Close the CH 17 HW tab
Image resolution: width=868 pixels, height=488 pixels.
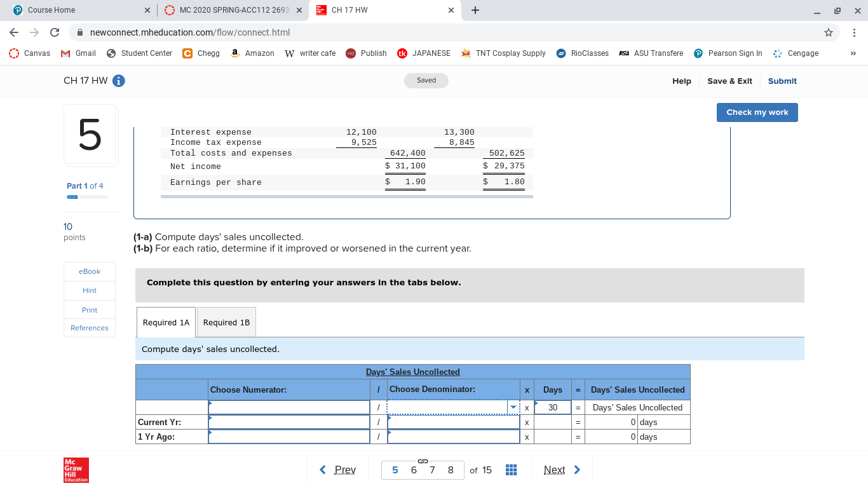[x=451, y=10]
